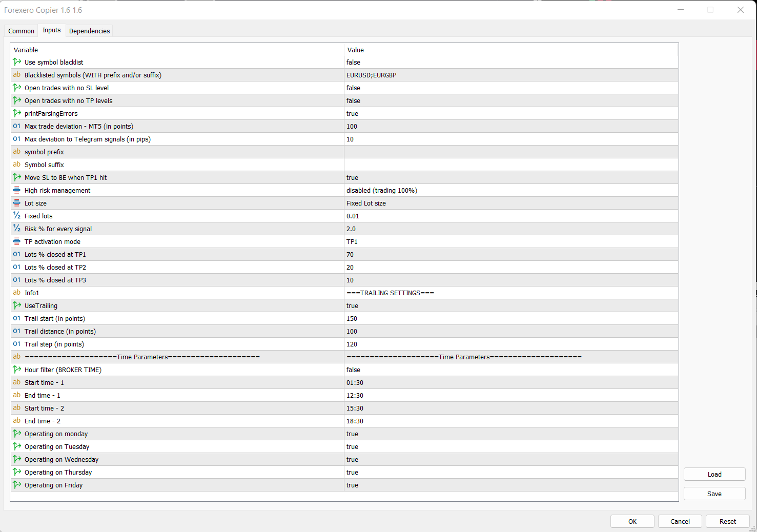Switch to the Common tab

pyautogui.click(x=21, y=31)
